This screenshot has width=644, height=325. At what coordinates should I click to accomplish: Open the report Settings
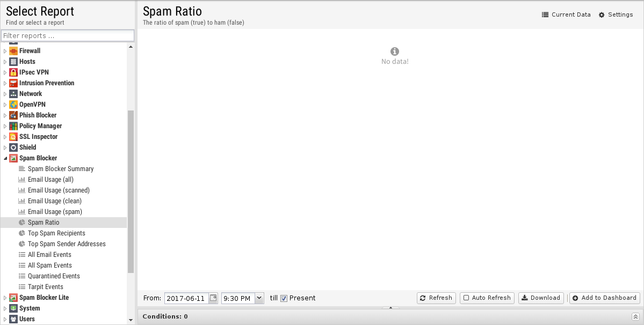[x=616, y=15]
